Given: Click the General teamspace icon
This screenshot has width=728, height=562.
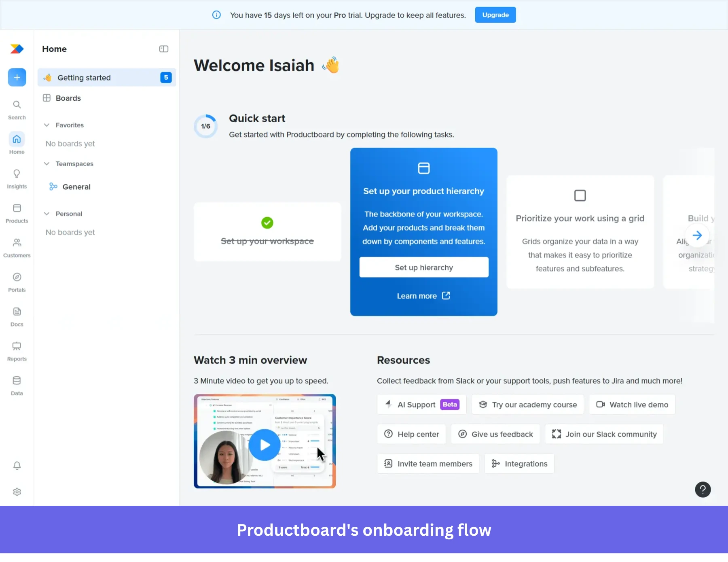Looking at the screenshot, I should (53, 187).
